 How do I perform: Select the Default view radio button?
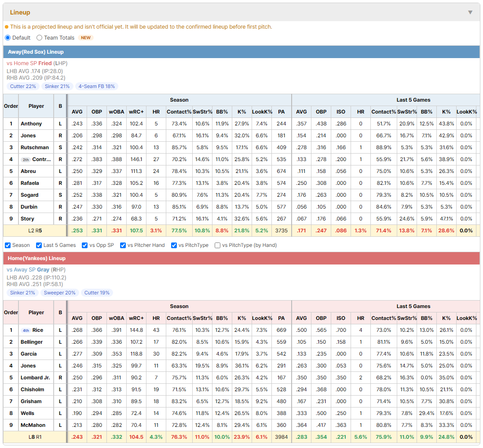pos(8,37)
